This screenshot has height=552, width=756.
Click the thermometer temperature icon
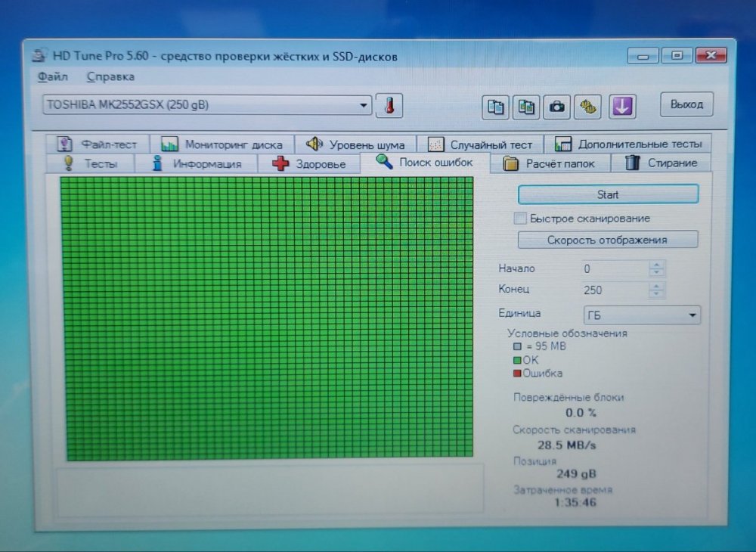pos(389,106)
